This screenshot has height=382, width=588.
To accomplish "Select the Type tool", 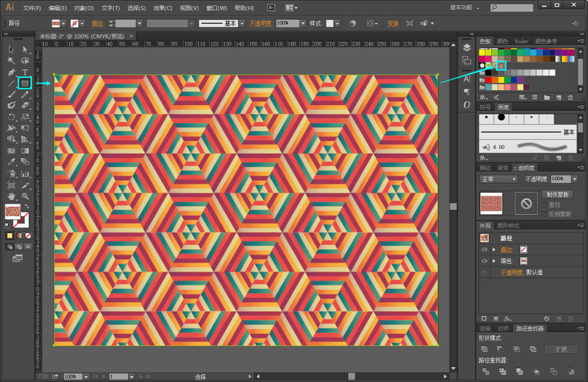I will click(25, 72).
